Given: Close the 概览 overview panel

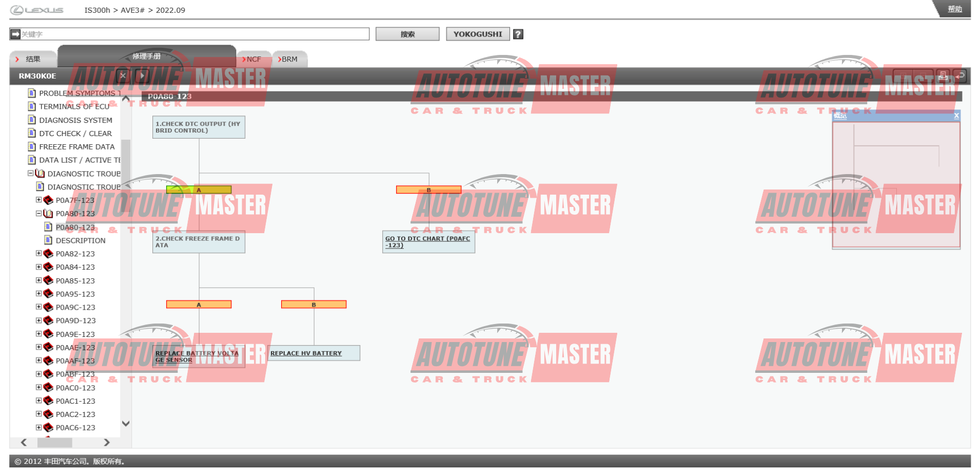Looking at the screenshot, I should tap(956, 116).
